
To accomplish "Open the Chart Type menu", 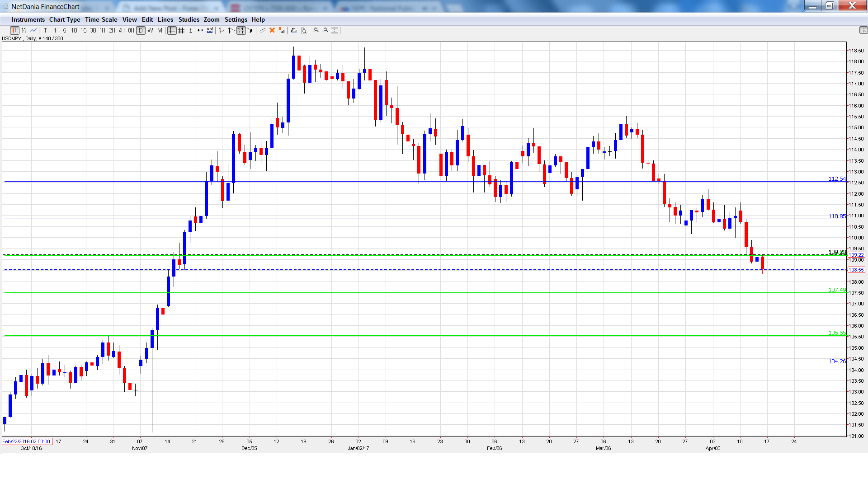I will point(65,19).
